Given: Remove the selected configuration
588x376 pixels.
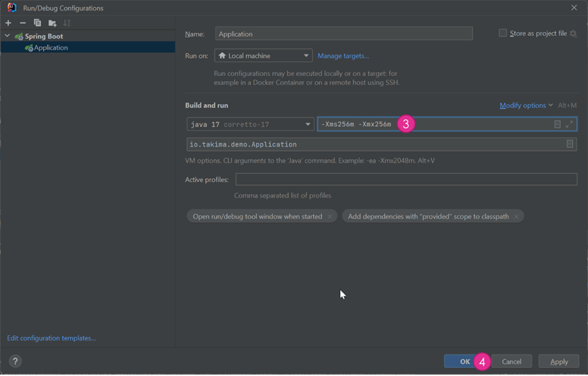Looking at the screenshot, I should (23, 23).
